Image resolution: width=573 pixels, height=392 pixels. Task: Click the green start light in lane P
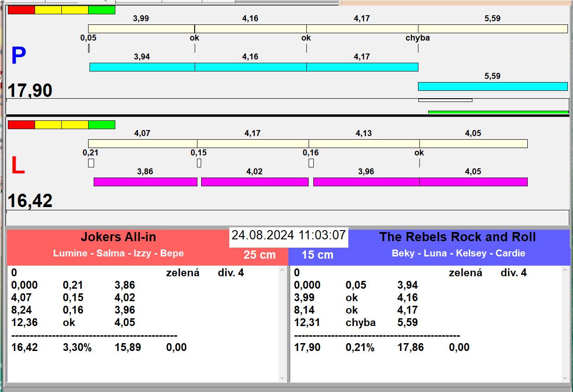click(101, 10)
